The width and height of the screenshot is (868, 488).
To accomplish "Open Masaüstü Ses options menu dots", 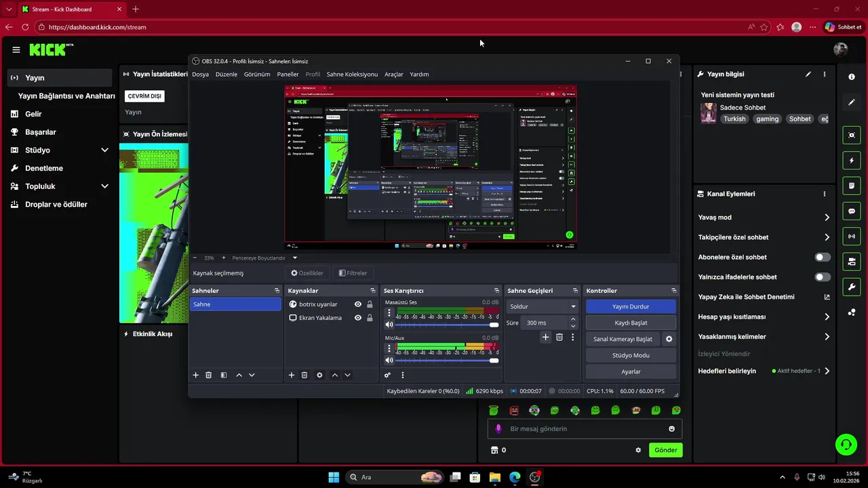I will (x=389, y=313).
